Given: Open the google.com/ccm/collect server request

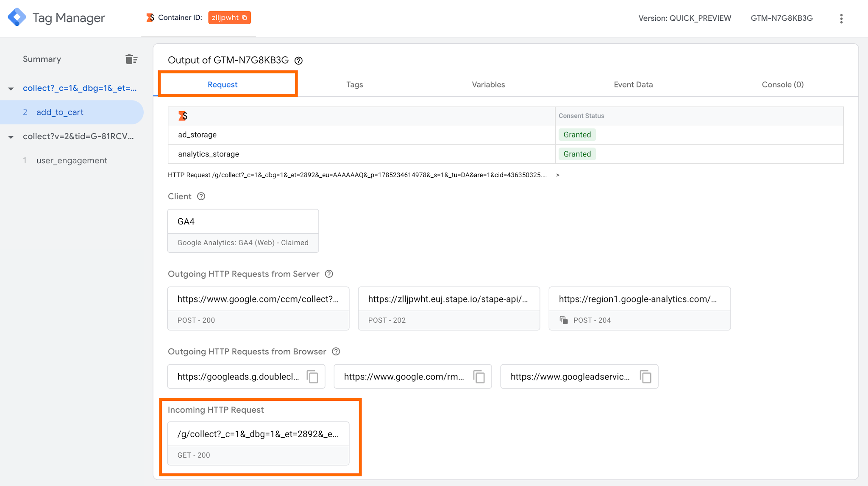Looking at the screenshot, I should point(258,308).
